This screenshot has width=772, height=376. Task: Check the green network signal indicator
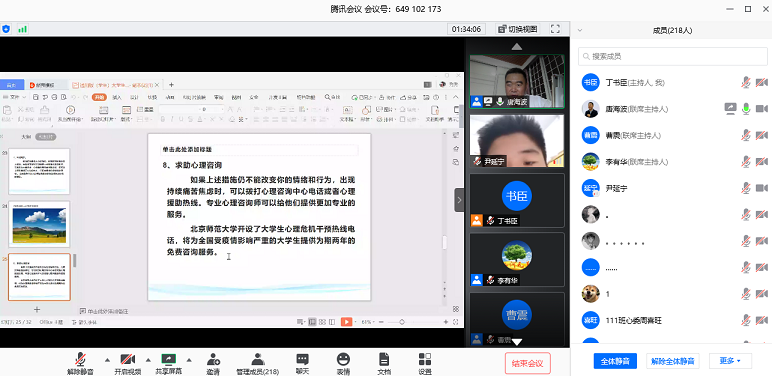coord(22,29)
